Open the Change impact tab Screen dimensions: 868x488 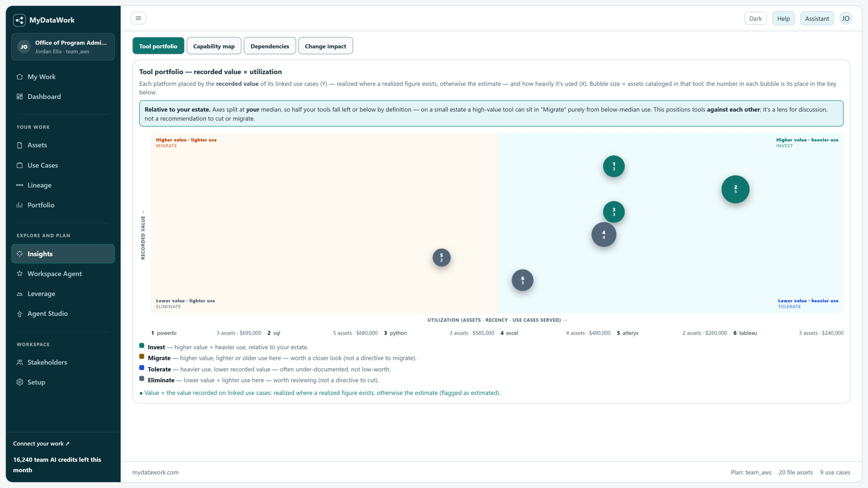point(325,46)
